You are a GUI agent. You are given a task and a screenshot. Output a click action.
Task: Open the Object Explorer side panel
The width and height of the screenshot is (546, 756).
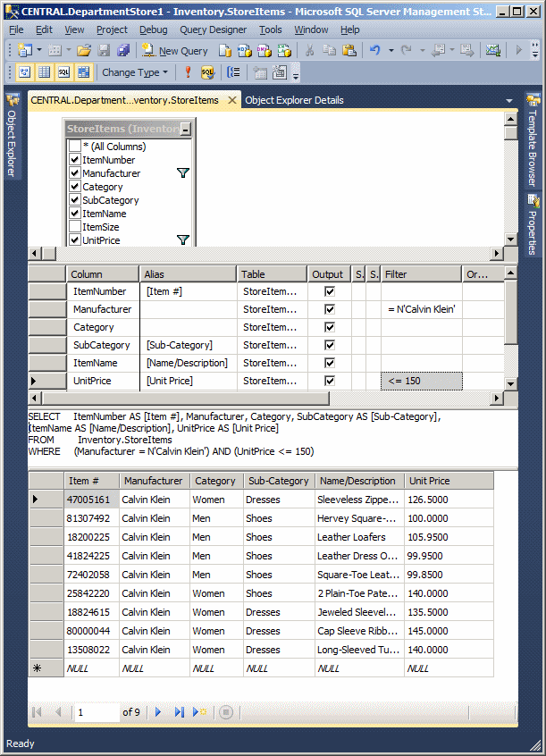[x=12, y=136]
